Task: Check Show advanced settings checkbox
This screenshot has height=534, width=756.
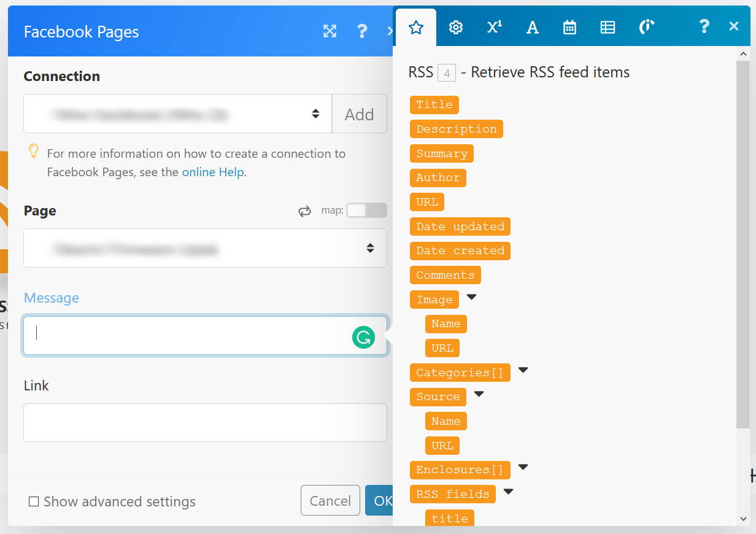Action: [x=34, y=502]
